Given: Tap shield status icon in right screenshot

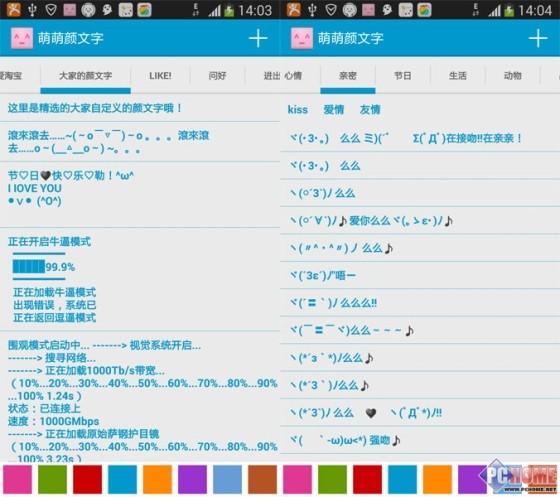Looking at the screenshot, I should 331,10.
